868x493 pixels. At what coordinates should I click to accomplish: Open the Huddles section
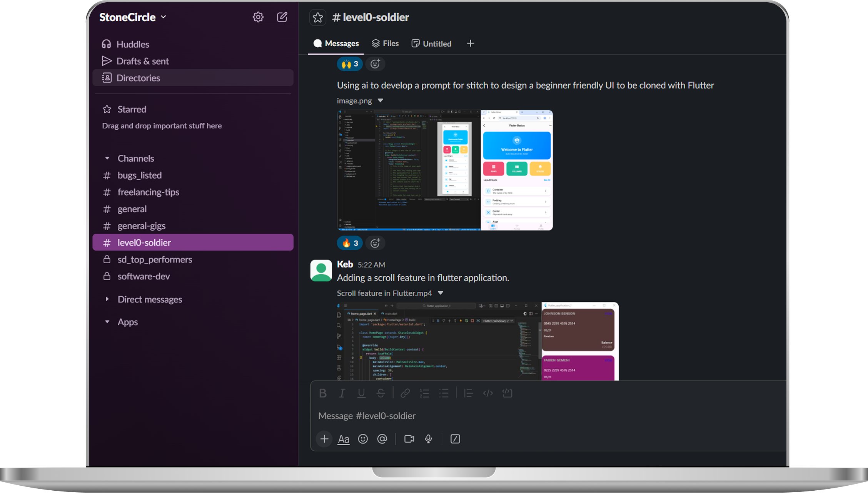click(x=132, y=44)
